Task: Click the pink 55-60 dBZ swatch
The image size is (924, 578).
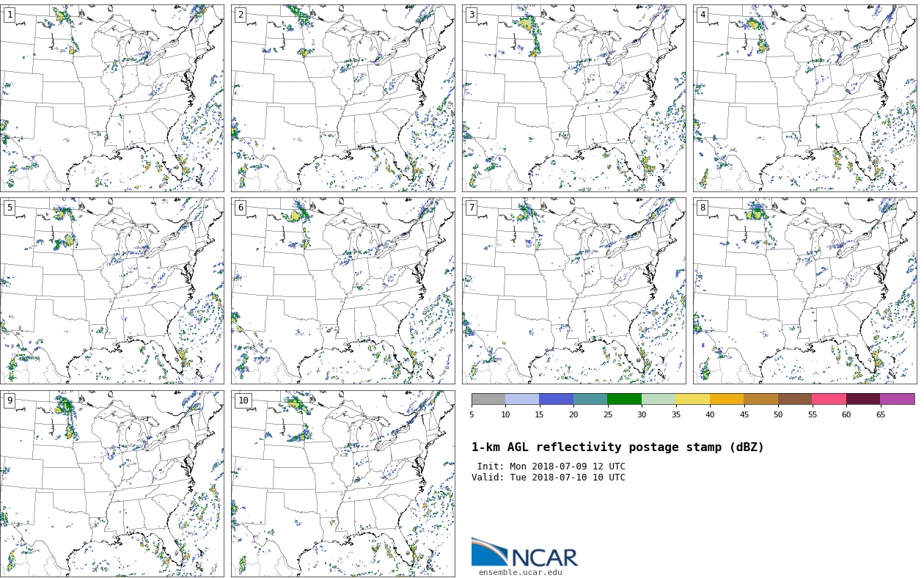Action: click(829, 399)
